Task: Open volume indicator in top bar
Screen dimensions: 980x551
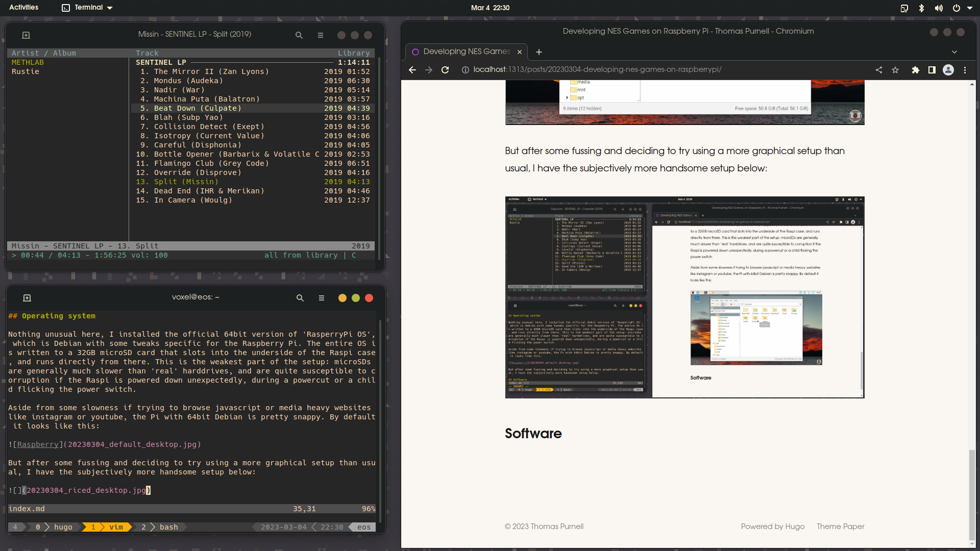Action: [x=939, y=8]
